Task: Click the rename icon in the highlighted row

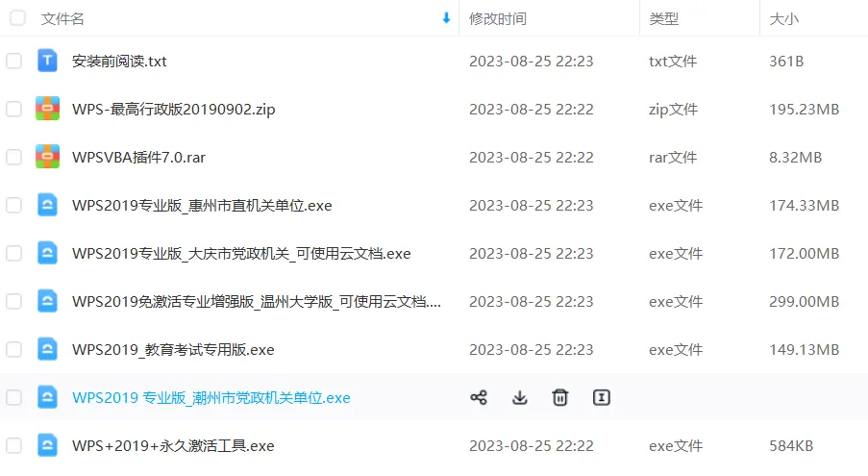Action: pos(601,397)
